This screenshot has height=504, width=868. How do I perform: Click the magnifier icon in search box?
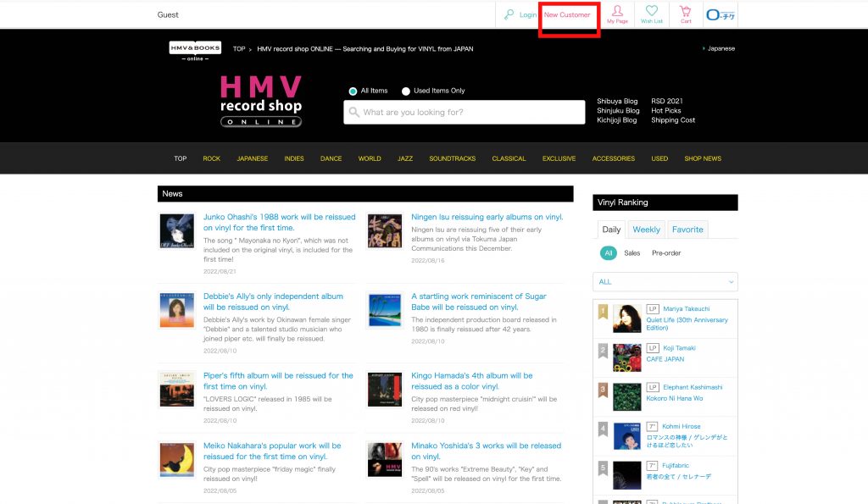pyautogui.click(x=353, y=113)
